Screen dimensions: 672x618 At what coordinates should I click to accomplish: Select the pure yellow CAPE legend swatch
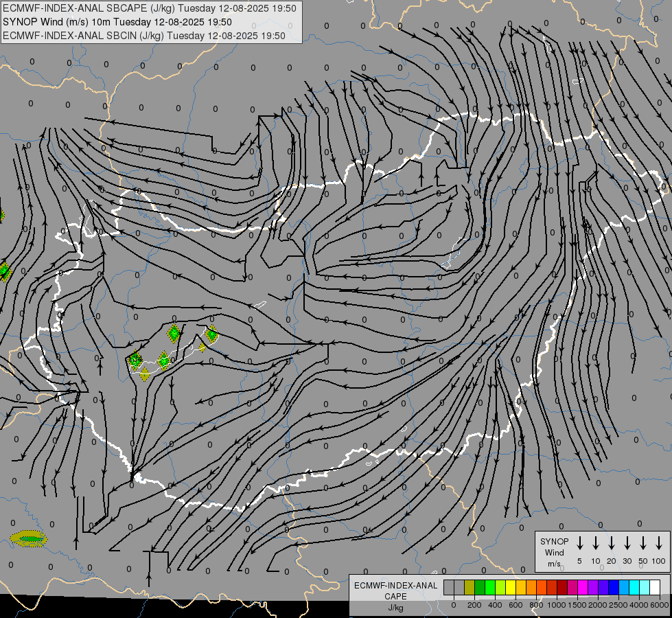tap(511, 588)
